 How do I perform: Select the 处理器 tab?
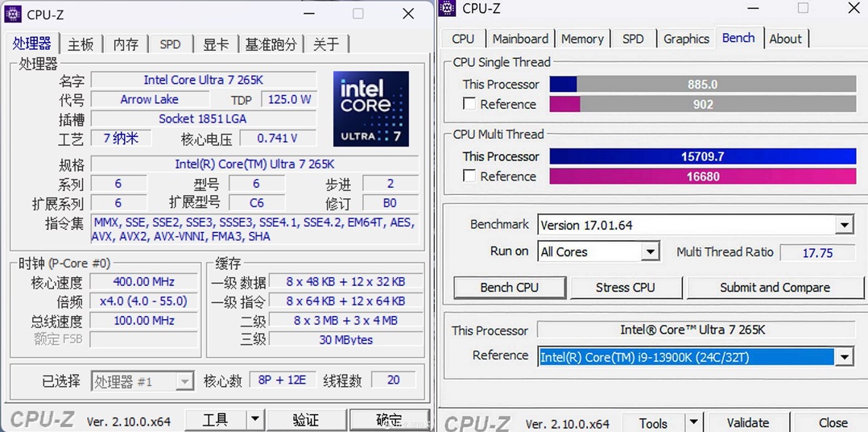pos(32,44)
